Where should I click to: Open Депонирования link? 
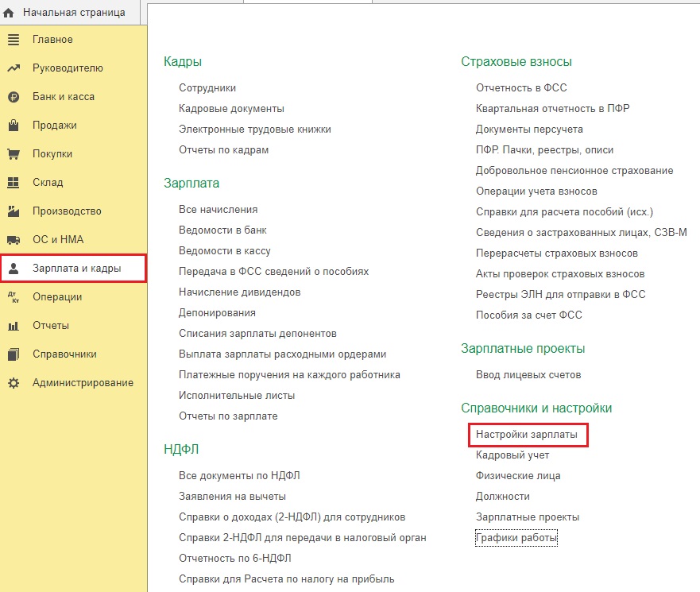coord(217,313)
